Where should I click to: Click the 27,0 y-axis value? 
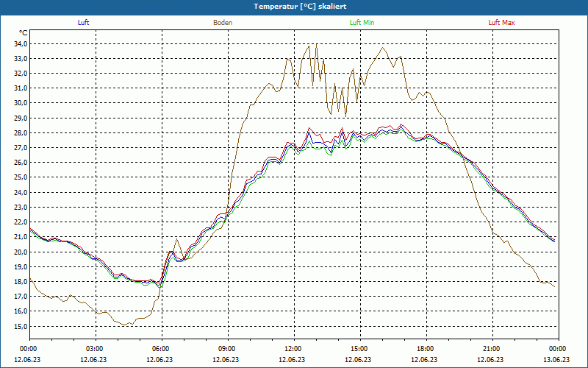click(x=21, y=148)
